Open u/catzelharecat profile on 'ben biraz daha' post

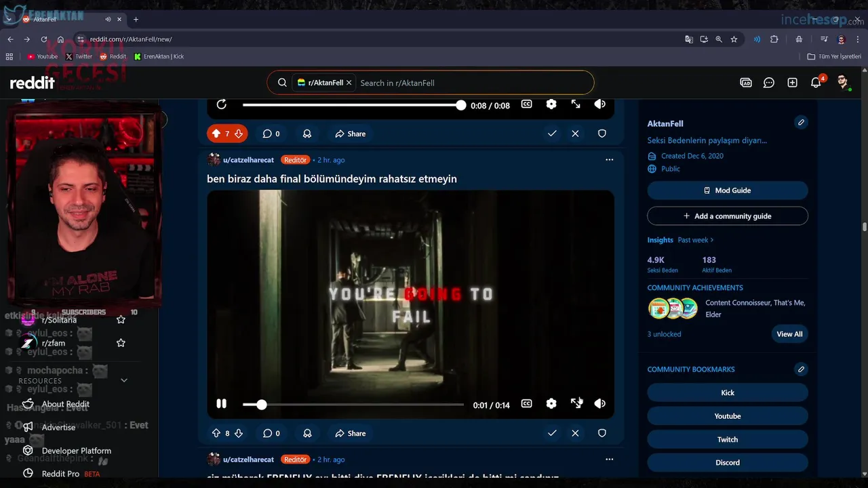point(248,160)
